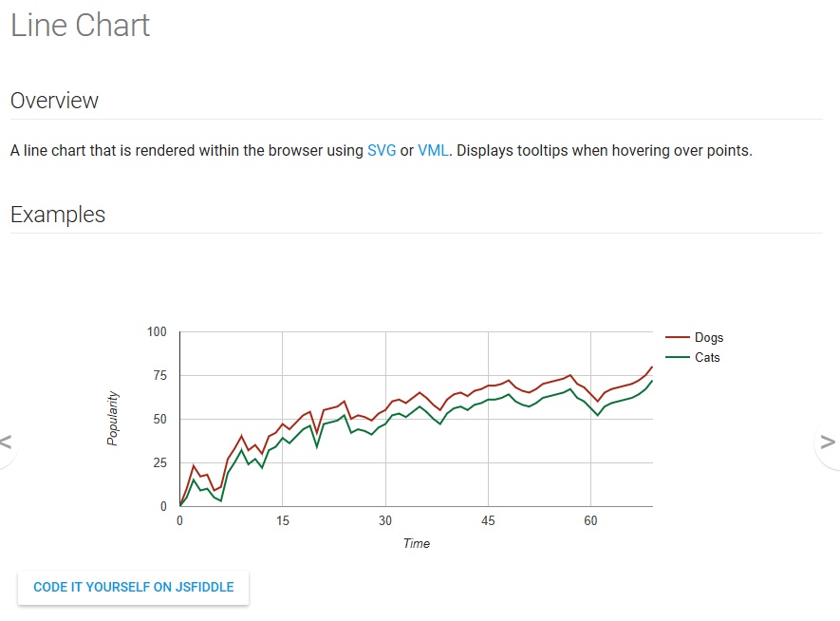This screenshot has height=621, width=840.
Task: Click the Dogs line end point at chart right
Action: click(652, 367)
